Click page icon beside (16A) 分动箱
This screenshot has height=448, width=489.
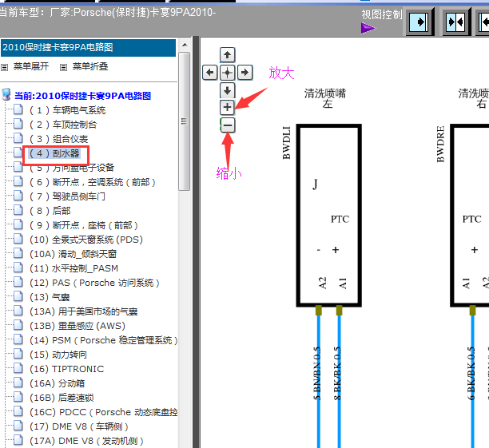(18, 382)
